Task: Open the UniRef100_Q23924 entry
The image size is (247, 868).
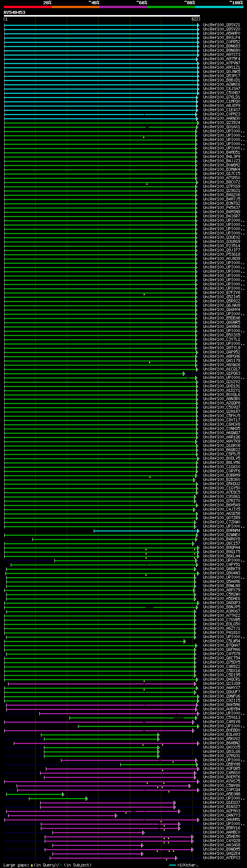Action: click(222, 123)
